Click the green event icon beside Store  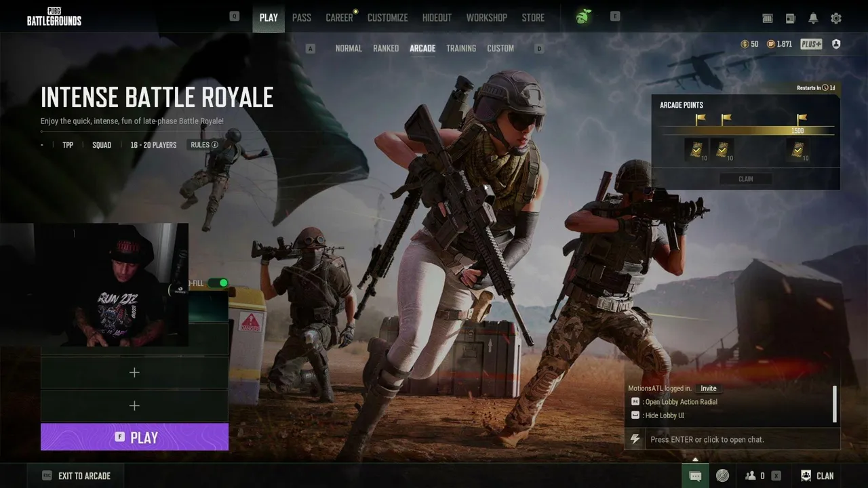583,17
